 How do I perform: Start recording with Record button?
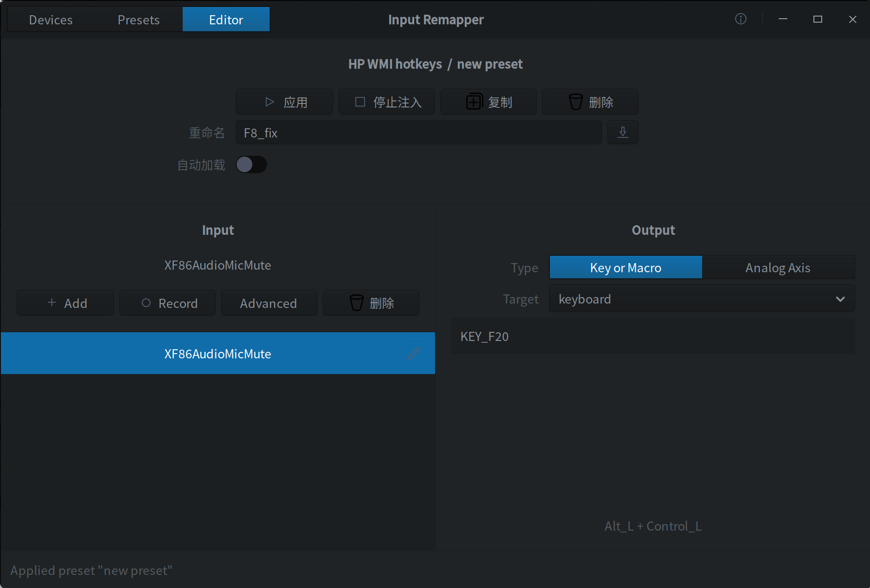point(167,303)
